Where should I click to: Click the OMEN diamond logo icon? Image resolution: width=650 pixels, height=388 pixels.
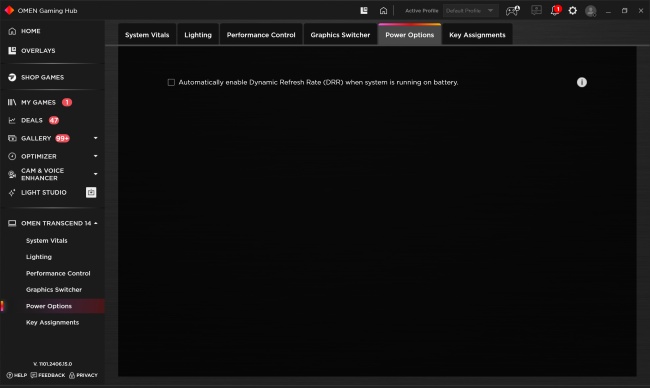tap(9, 10)
